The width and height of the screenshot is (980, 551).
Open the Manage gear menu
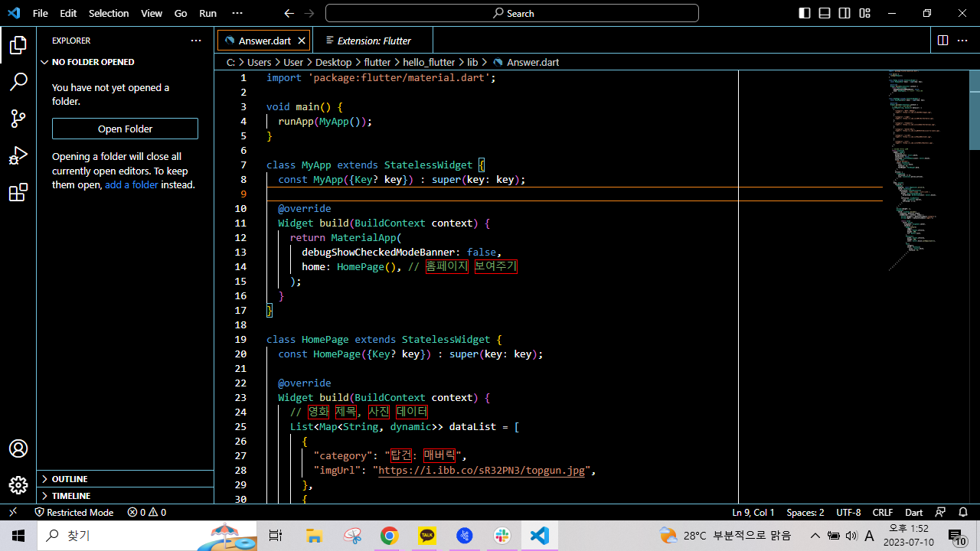coord(18,485)
